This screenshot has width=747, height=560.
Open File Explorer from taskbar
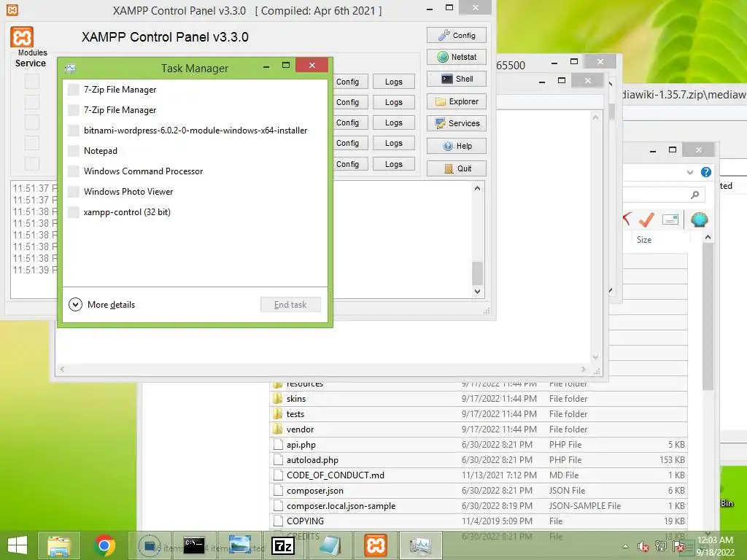click(59, 545)
